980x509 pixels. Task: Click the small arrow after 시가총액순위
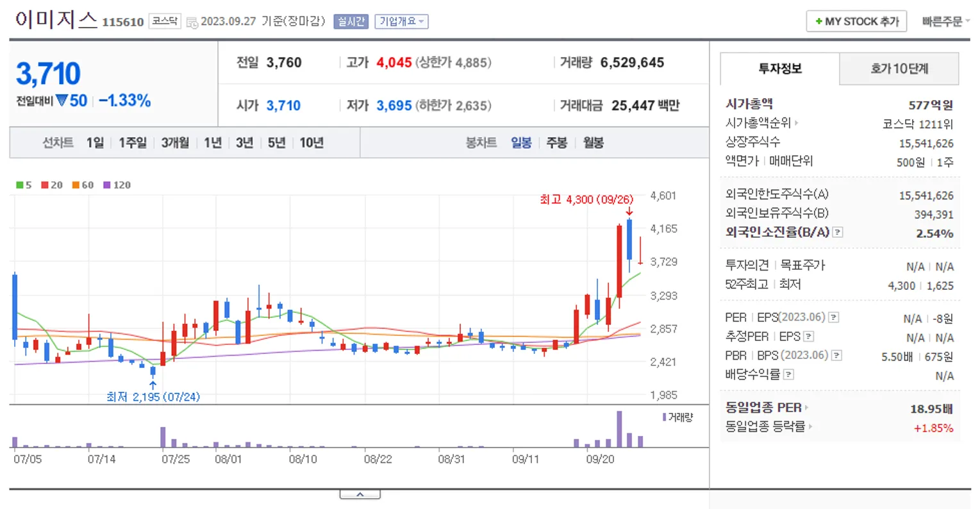tap(796, 123)
